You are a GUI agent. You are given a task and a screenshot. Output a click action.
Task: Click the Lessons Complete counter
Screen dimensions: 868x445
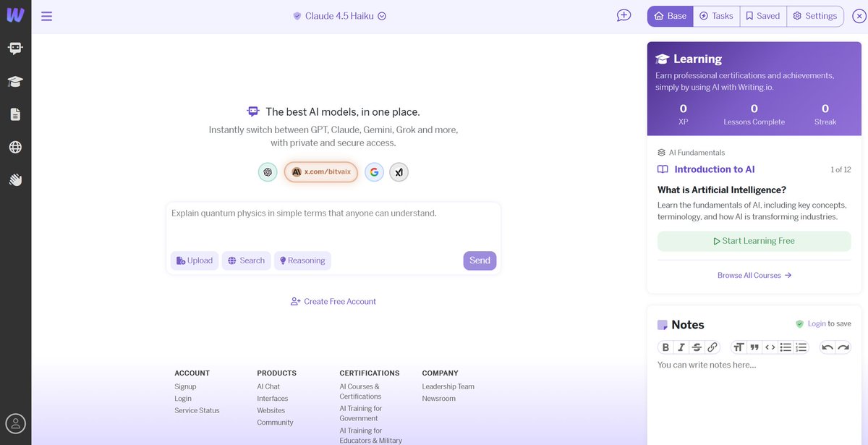click(754, 114)
